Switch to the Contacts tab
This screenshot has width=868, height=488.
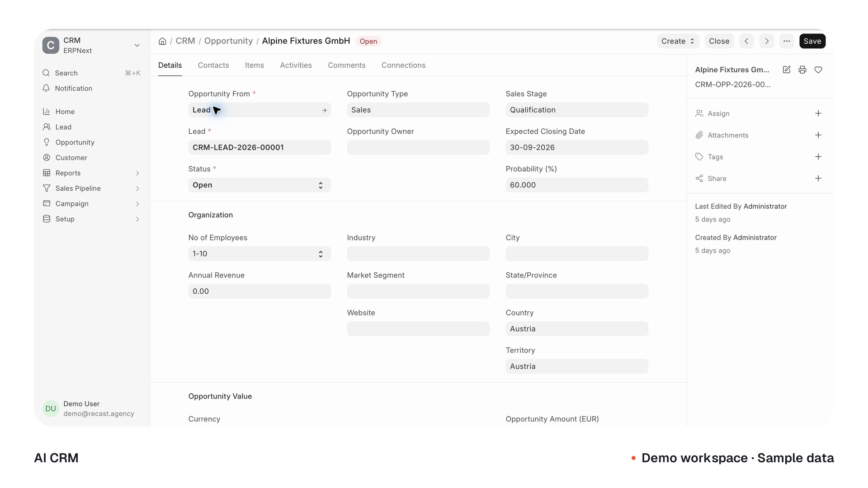coord(213,65)
